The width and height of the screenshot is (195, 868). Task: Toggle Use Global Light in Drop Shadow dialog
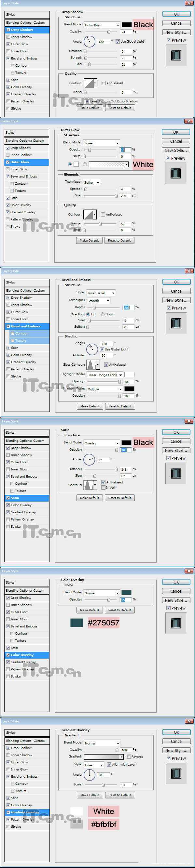[118, 41]
